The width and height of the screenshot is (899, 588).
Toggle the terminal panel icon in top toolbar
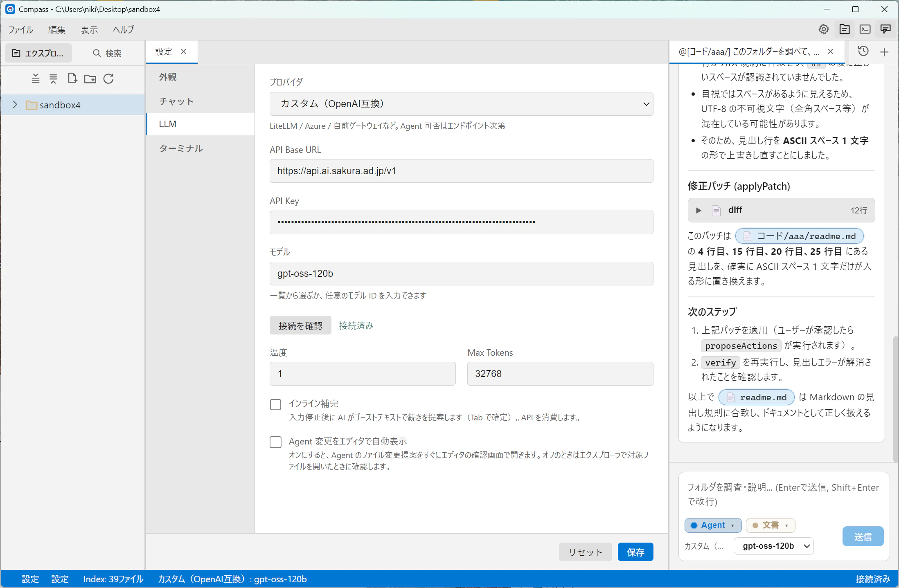tap(865, 29)
